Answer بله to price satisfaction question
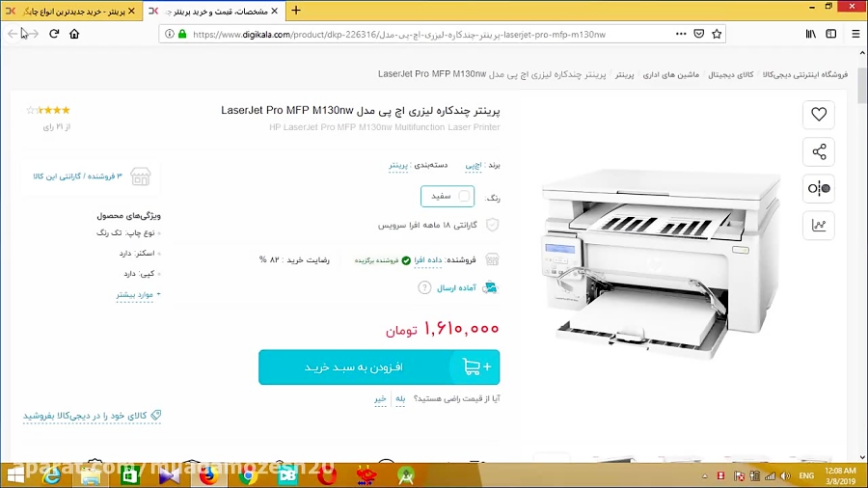 [400, 398]
